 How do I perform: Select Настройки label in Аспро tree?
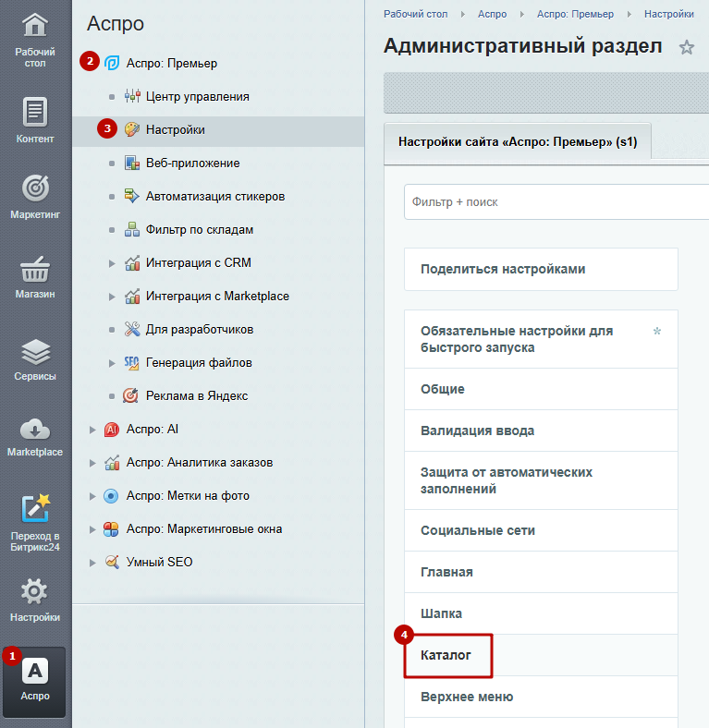point(175,130)
